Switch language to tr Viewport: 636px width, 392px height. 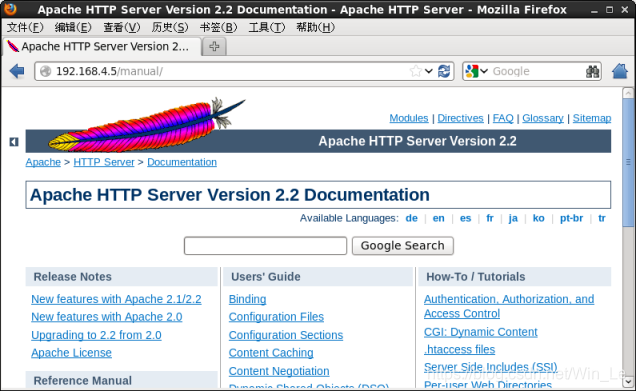click(602, 218)
